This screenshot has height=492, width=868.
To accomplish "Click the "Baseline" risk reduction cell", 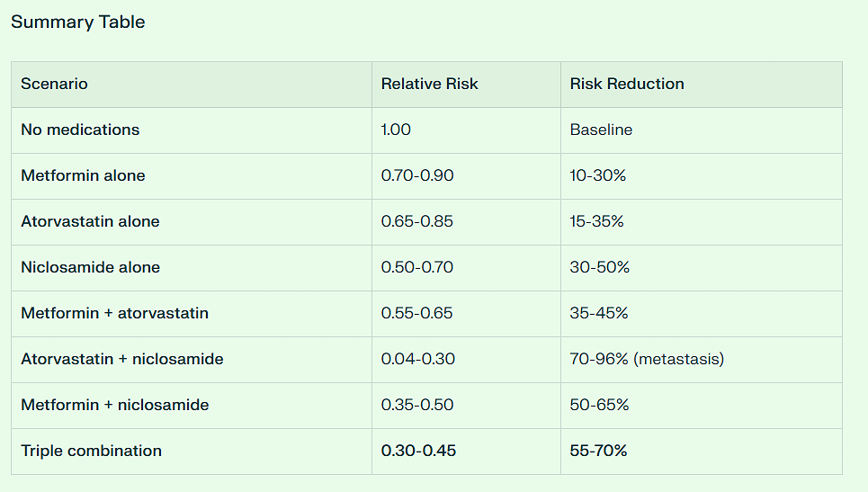I will pyautogui.click(x=601, y=130).
